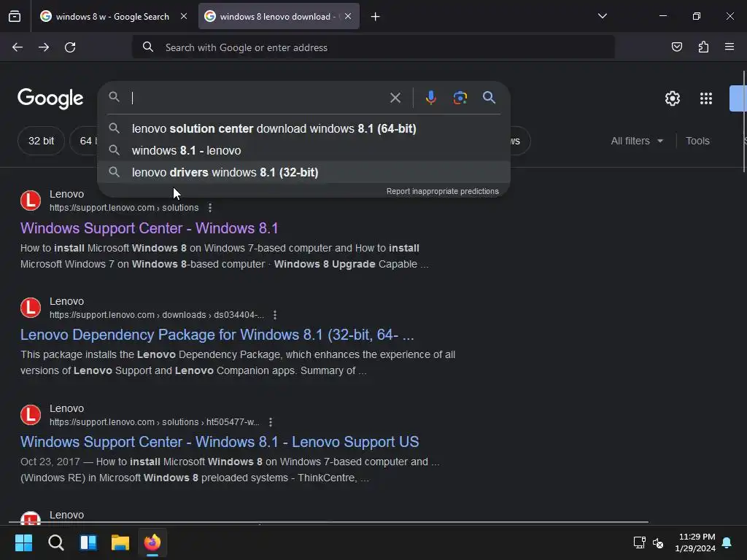This screenshot has height=560, width=747.
Task: Open more options for ht505477 solutions result
Action: (271, 422)
